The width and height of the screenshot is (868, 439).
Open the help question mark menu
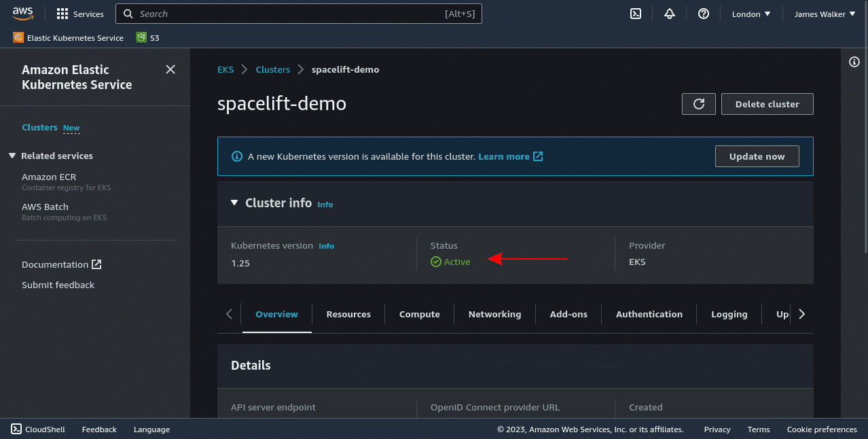coord(704,14)
